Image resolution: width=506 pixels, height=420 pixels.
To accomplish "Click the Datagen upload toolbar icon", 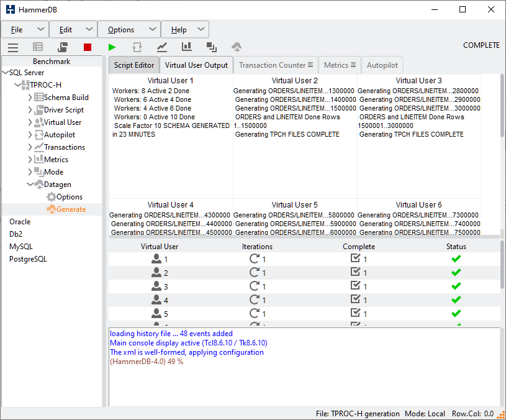I will [x=237, y=47].
